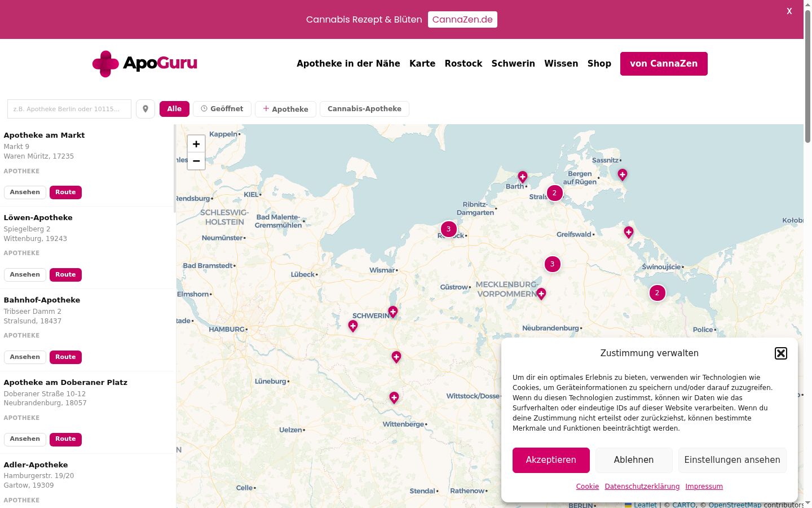The height and width of the screenshot is (508, 812).
Task: Toggle the Apotheke filter
Action: coord(286,109)
